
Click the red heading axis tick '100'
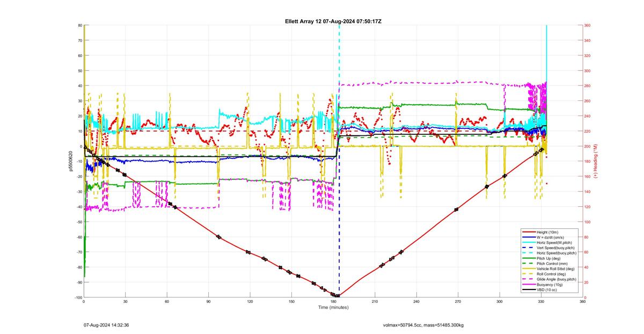pos(588,222)
